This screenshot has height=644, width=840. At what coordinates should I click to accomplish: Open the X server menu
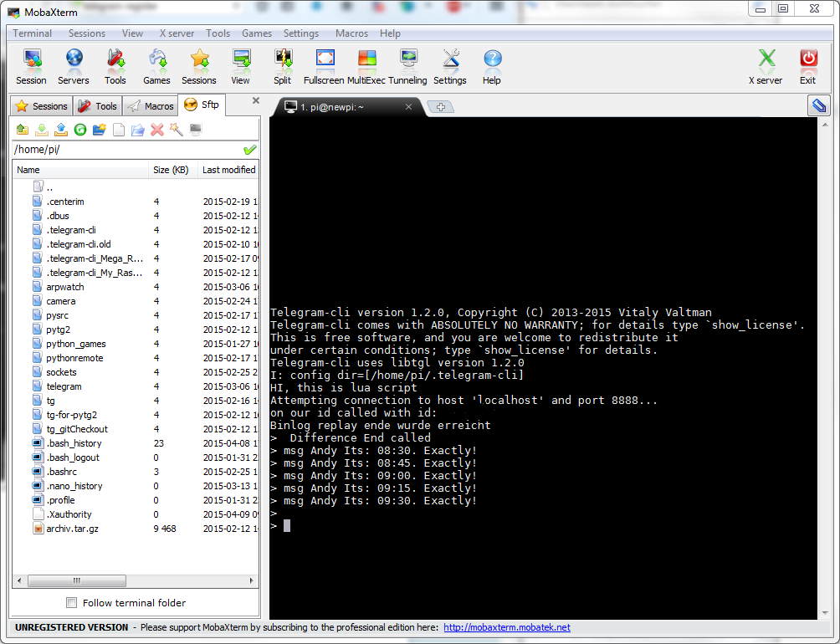[x=177, y=33]
